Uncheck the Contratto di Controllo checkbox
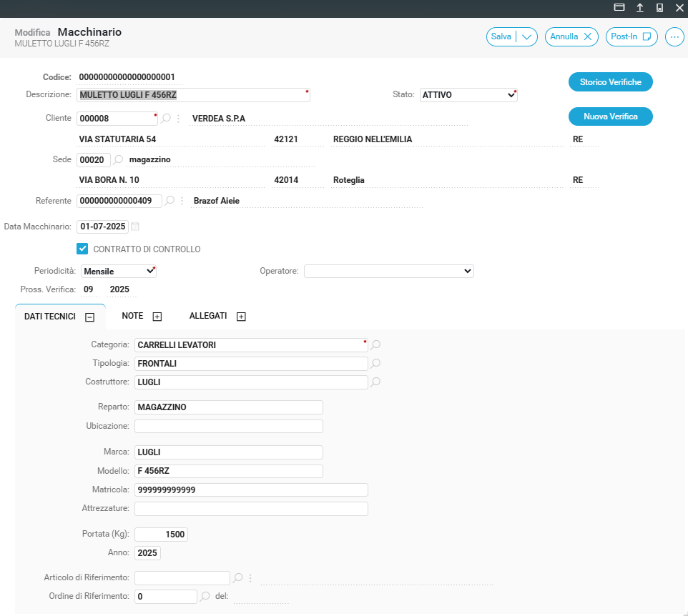 82,249
